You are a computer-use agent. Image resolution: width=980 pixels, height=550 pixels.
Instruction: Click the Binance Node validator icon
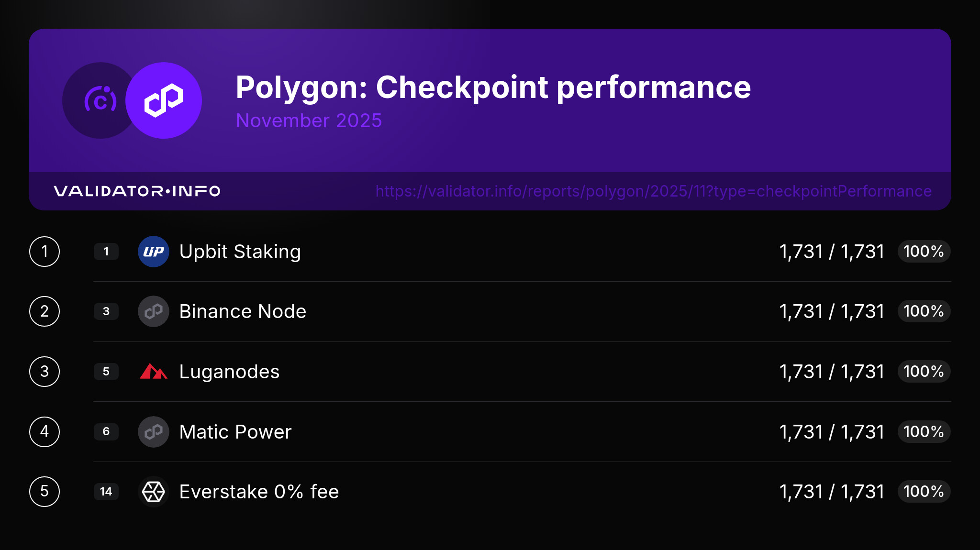(154, 311)
